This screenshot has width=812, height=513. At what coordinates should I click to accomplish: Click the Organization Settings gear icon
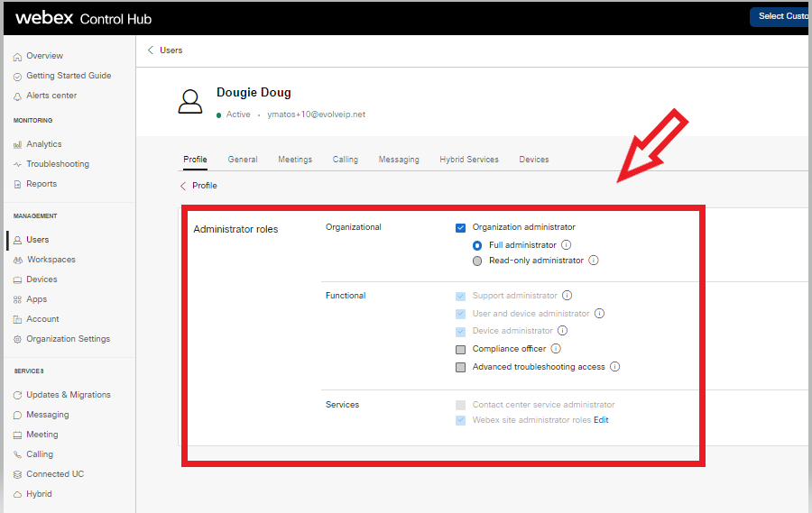(x=18, y=339)
